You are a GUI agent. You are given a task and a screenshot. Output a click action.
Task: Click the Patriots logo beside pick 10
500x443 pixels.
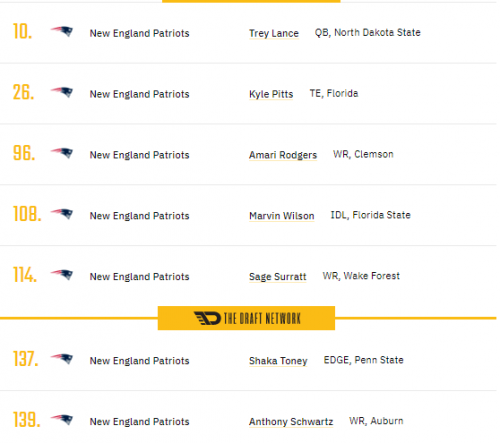62,31
